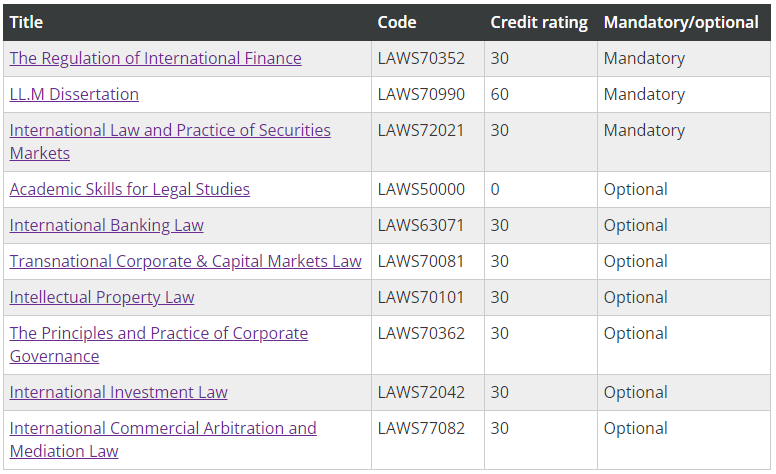The image size is (776, 474).
Task: Click the 60 credit rating cell
Action: click(500, 94)
